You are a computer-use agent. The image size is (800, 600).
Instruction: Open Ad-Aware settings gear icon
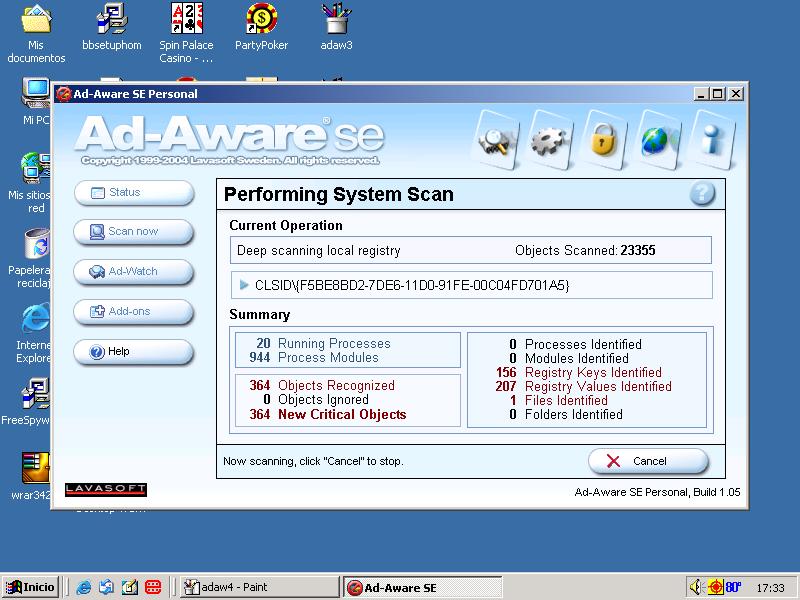coord(551,140)
